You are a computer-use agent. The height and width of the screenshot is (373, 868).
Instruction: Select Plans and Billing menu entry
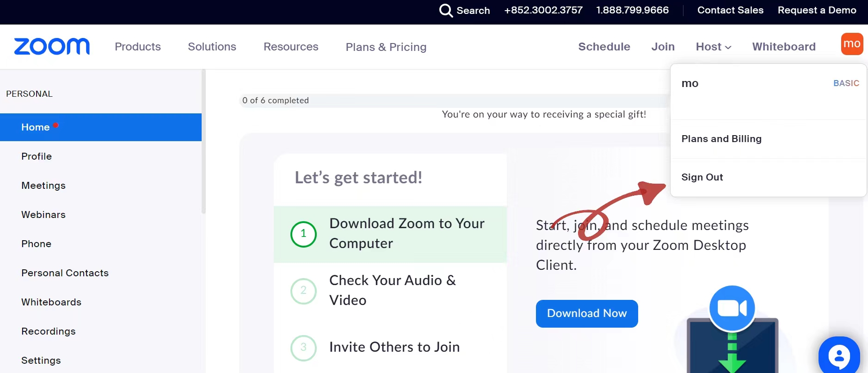click(768, 139)
